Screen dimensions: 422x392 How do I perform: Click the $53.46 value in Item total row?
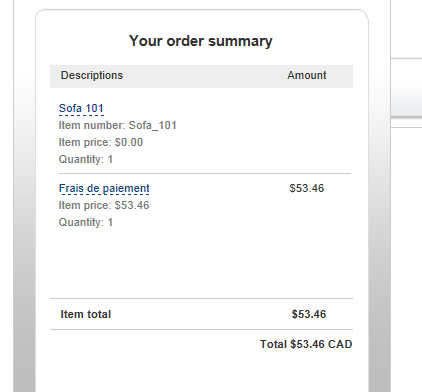(x=309, y=314)
